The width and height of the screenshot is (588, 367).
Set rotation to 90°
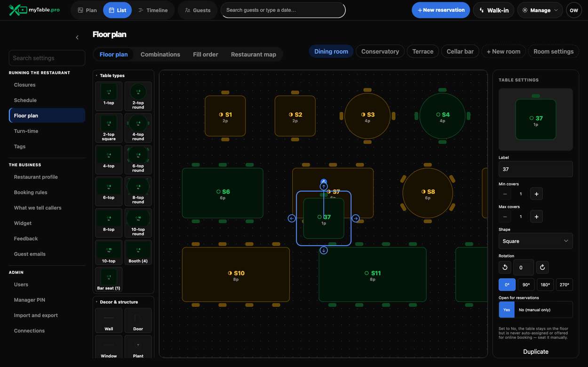[526, 285]
